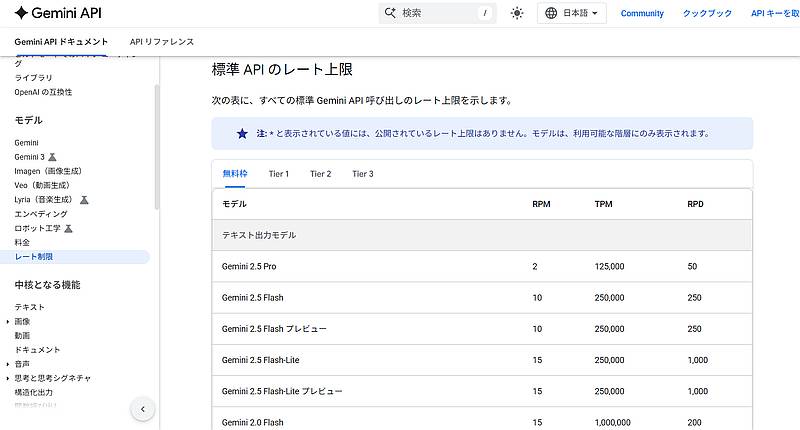Open ライブラリ in the sidebar
800x430 pixels.
point(33,78)
